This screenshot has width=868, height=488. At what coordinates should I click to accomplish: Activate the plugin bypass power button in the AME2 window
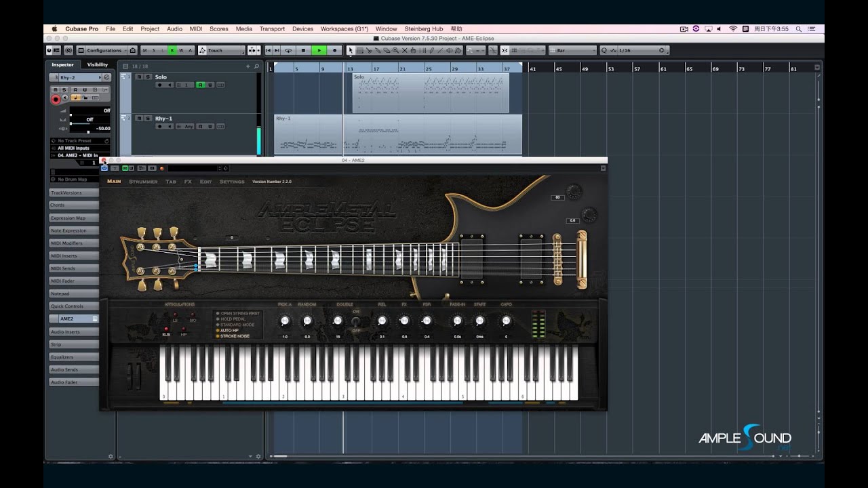(104, 168)
